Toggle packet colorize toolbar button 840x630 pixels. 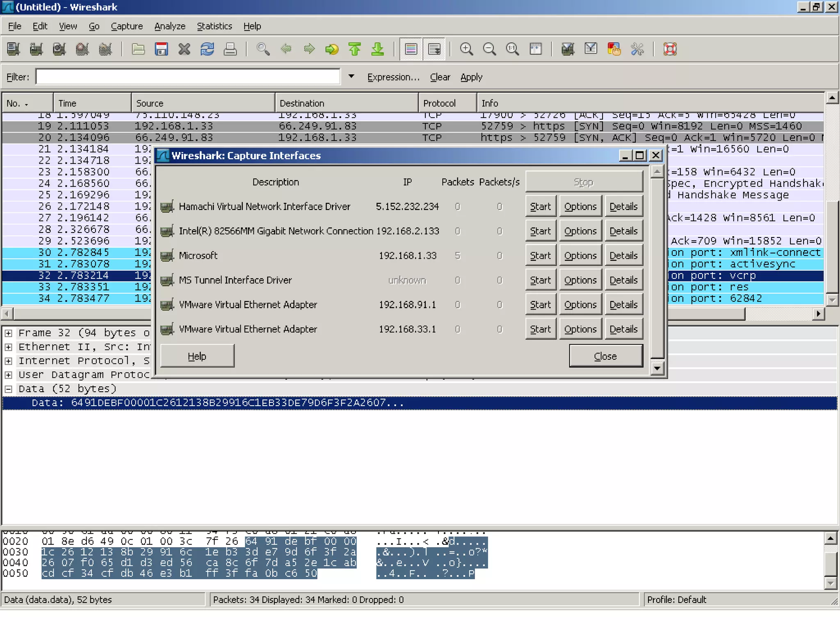point(411,49)
